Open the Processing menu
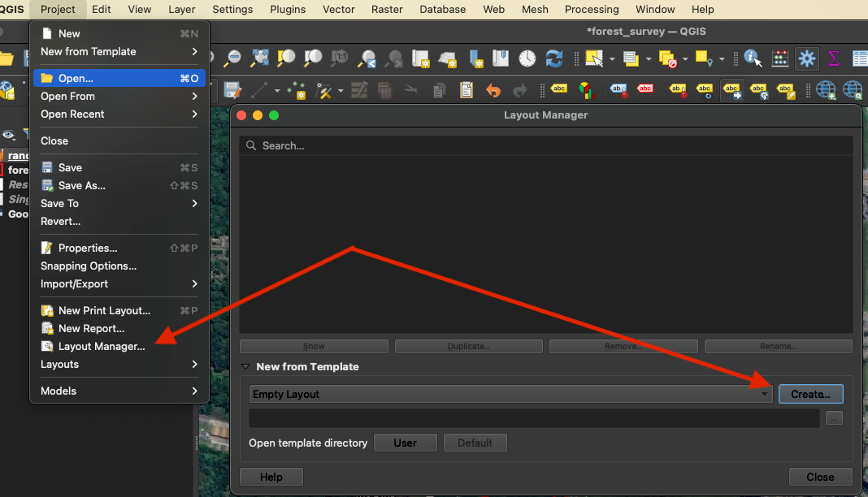Image resolution: width=868 pixels, height=497 pixels. click(x=592, y=10)
